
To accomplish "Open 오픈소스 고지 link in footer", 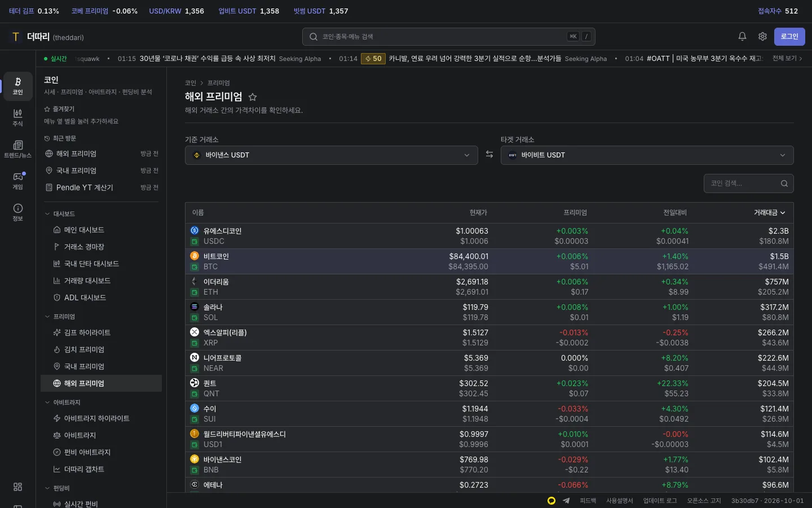I will pos(704,501).
